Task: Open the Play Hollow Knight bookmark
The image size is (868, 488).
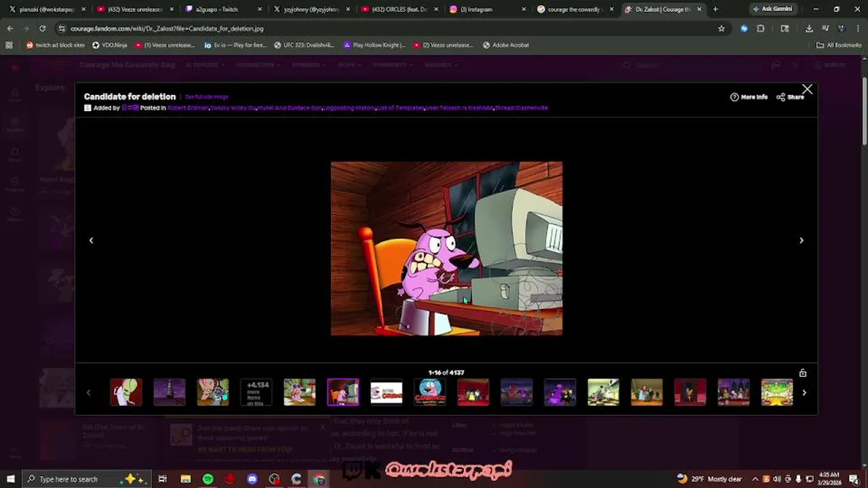Action: 374,45
